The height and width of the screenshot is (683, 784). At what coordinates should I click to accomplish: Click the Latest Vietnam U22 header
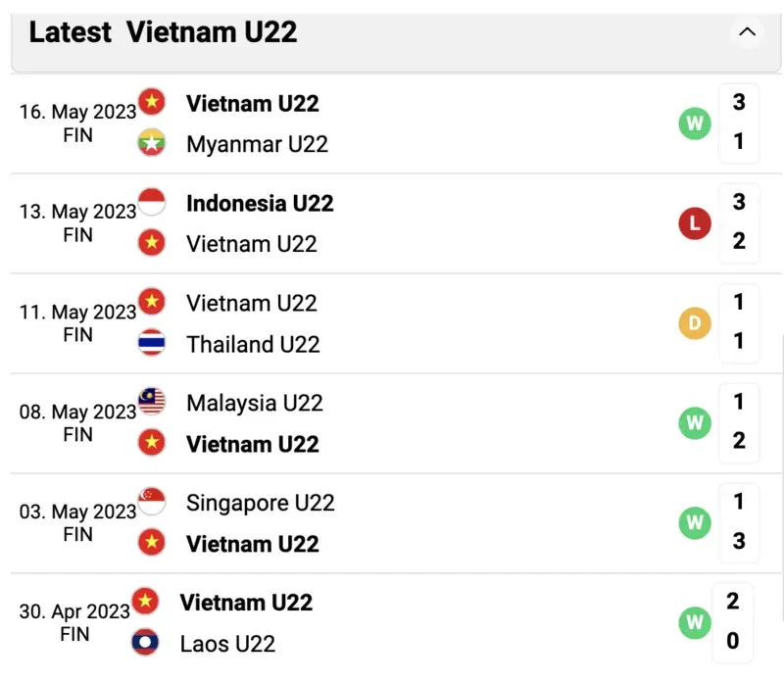point(160,32)
